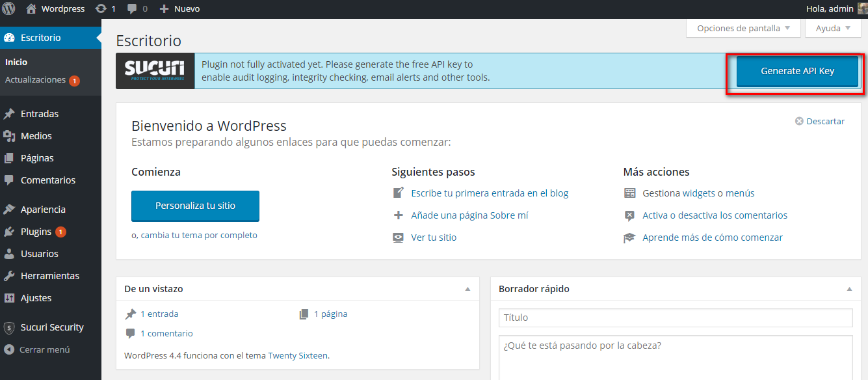Click Generate API Key button
Viewport: 868px width, 380px height.
797,72
